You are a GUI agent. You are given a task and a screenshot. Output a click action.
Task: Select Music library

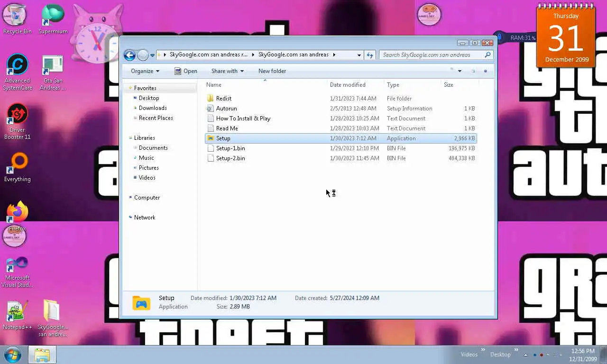click(x=146, y=158)
